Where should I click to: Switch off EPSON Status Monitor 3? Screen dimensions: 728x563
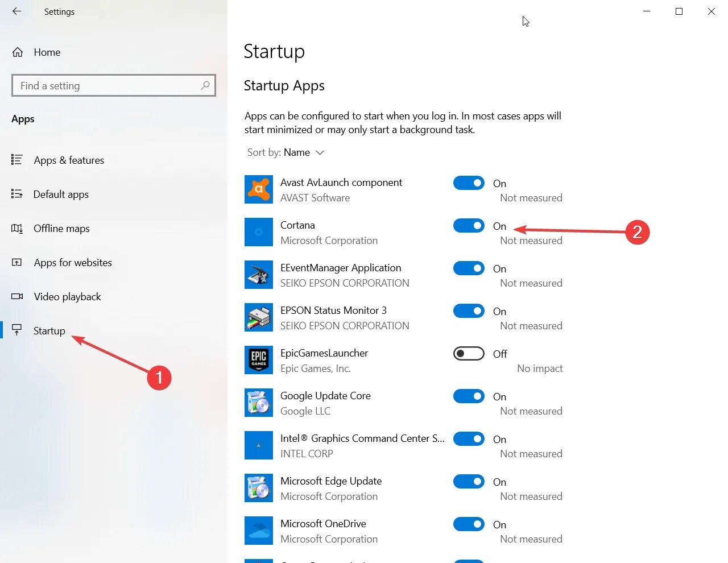[x=469, y=311]
